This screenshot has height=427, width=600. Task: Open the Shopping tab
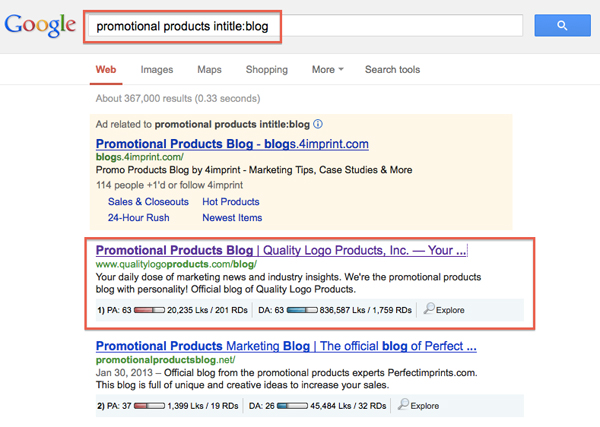(266, 70)
